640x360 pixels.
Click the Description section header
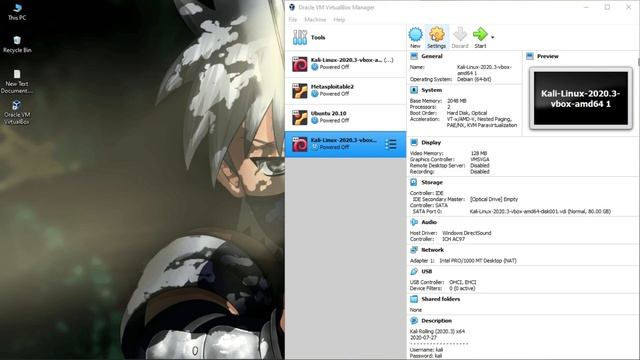(436, 321)
